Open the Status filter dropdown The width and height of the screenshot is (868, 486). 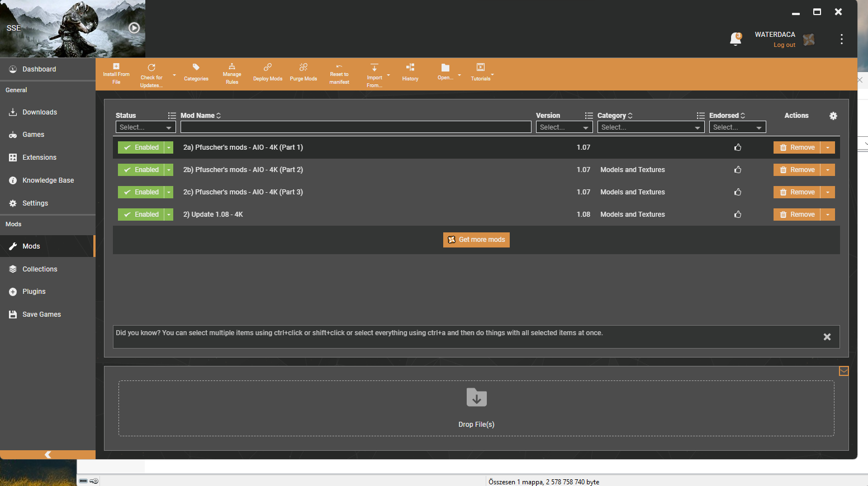tap(145, 127)
